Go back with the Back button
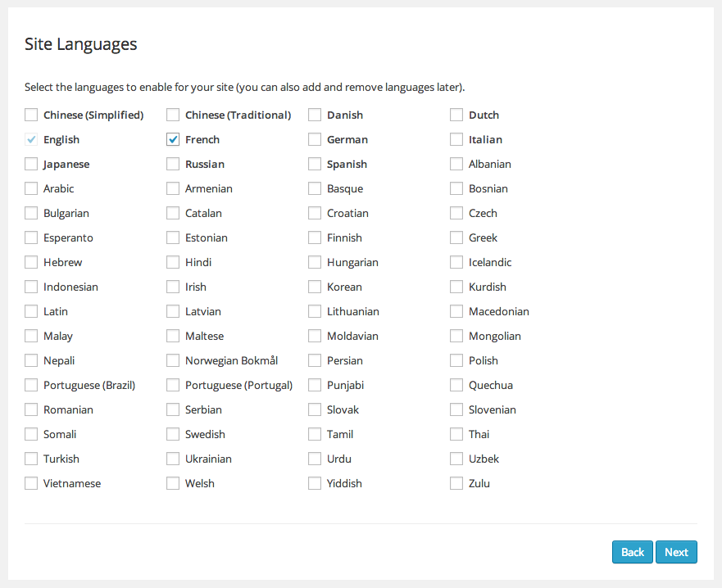 pos(632,552)
